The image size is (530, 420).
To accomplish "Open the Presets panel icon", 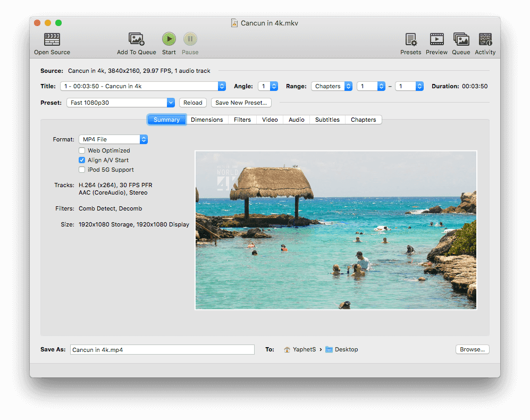I will (x=410, y=39).
